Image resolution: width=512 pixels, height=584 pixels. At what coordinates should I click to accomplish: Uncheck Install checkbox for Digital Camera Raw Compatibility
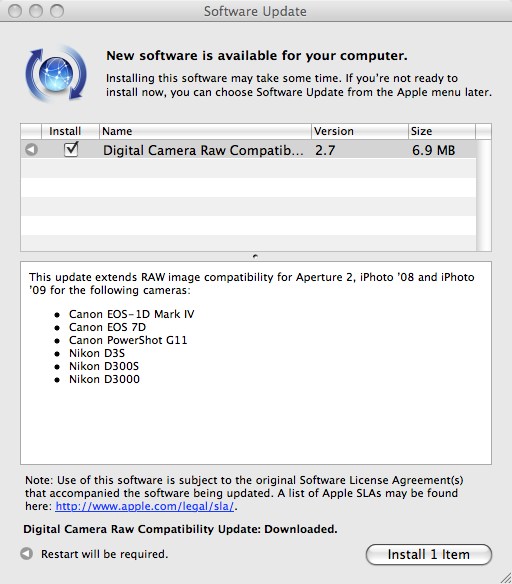click(x=71, y=149)
